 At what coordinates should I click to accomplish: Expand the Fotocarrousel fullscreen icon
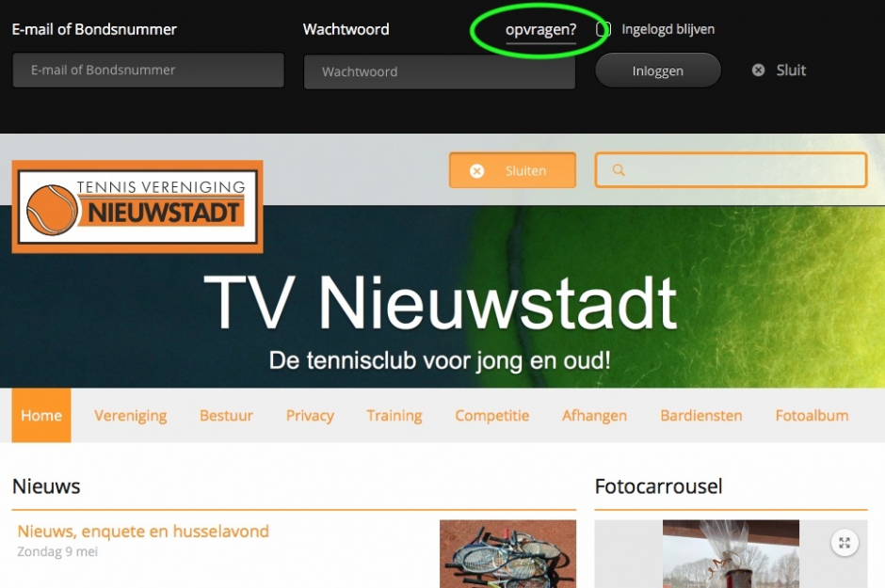pyautogui.click(x=845, y=542)
